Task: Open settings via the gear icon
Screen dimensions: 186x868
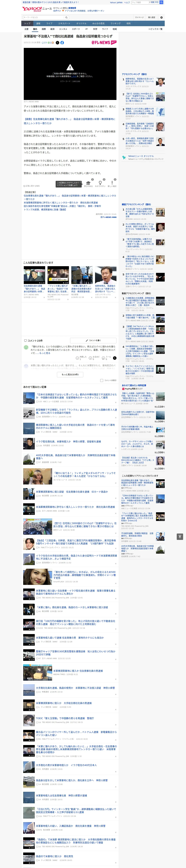Action: click(x=161, y=18)
